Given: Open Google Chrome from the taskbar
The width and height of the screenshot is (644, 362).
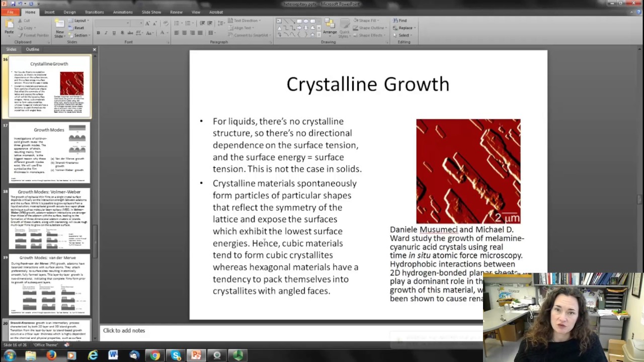Looking at the screenshot, I should pyautogui.click(x=154, y=355).
